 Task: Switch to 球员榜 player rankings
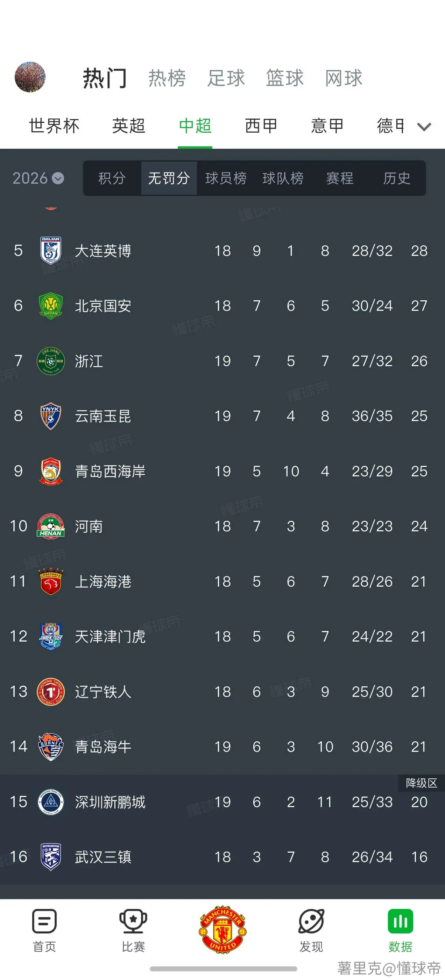coord(226,178)
